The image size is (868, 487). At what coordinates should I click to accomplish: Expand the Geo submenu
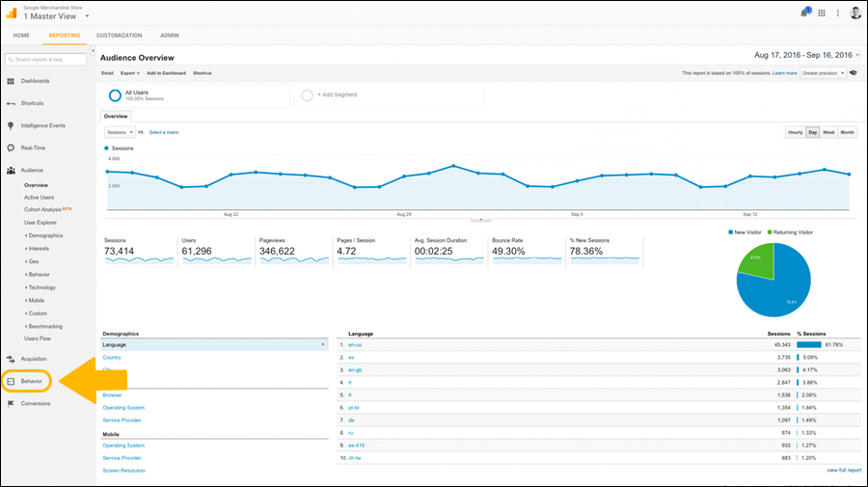tap(32, 261)
